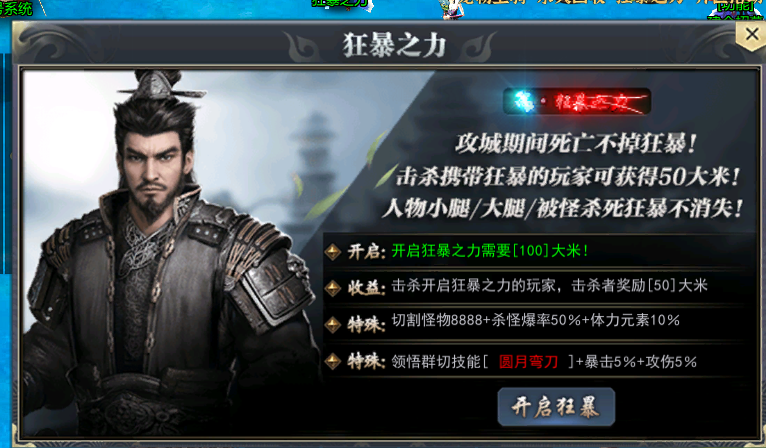Select the 人物小腿/大腿 banner line
The height and width of the screenshot is (448, 766).
click(x=563, y=209)
